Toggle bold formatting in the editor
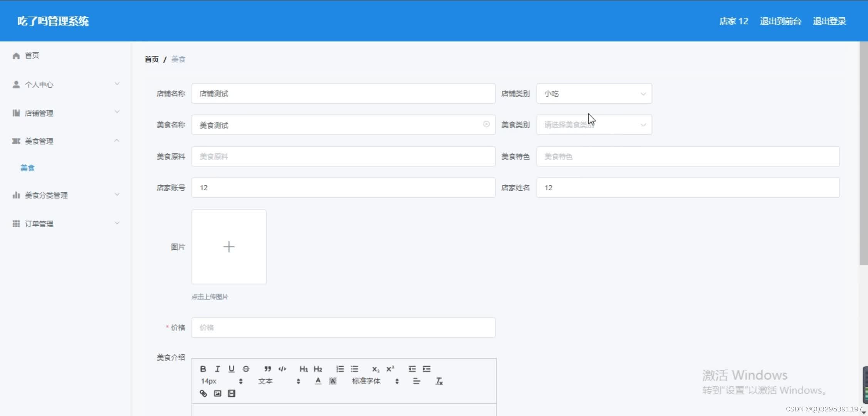Viewport: 868px width, 416px height. (203, 369)
